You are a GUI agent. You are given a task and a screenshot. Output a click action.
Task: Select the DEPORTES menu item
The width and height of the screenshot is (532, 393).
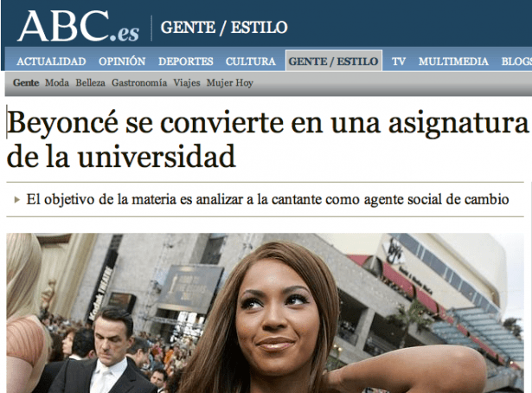186,61
